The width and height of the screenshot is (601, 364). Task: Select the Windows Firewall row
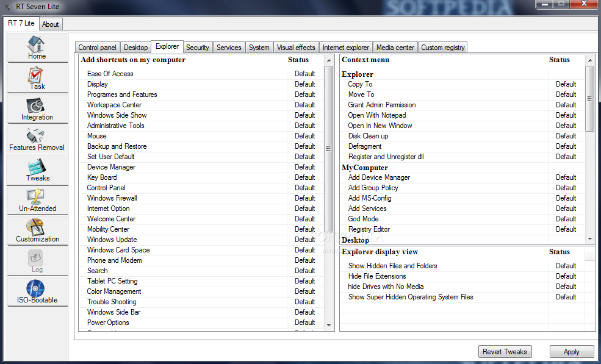201,198
